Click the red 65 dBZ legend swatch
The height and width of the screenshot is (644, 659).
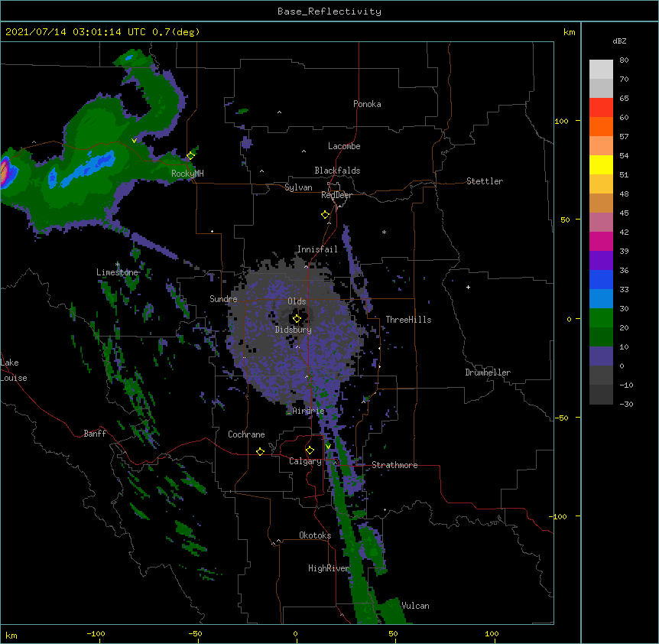[601, 107]
